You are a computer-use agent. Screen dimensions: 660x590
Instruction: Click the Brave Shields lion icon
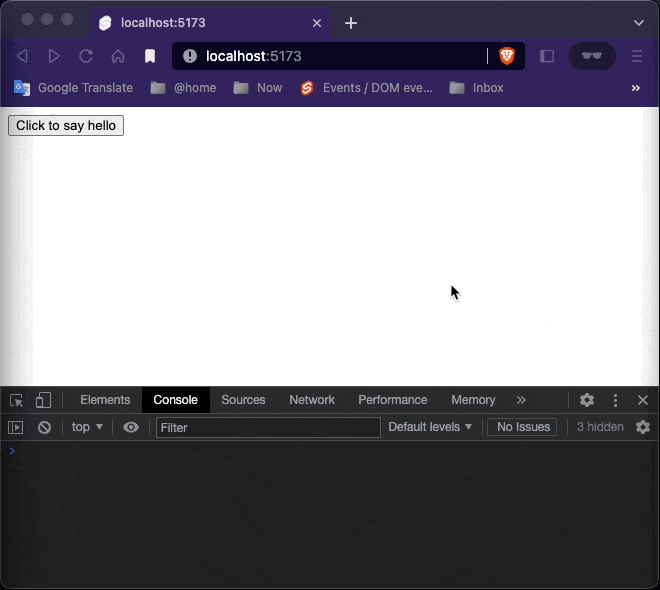(507, 56)
